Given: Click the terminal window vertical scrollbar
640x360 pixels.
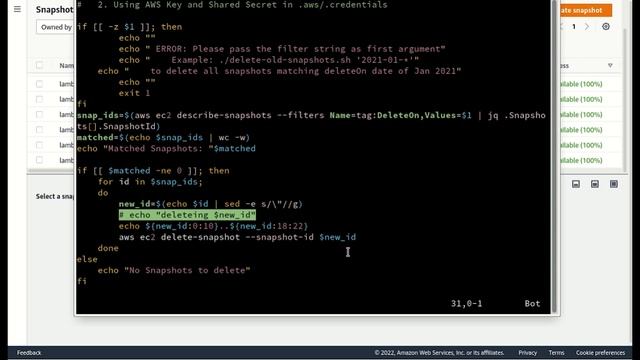Looking at the screenshot, I should (x=554, y=156).
